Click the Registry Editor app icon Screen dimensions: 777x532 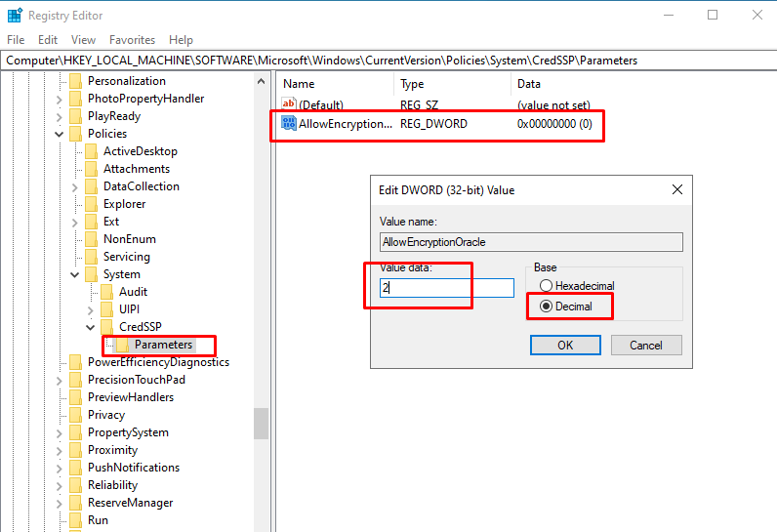coord(15,16)
